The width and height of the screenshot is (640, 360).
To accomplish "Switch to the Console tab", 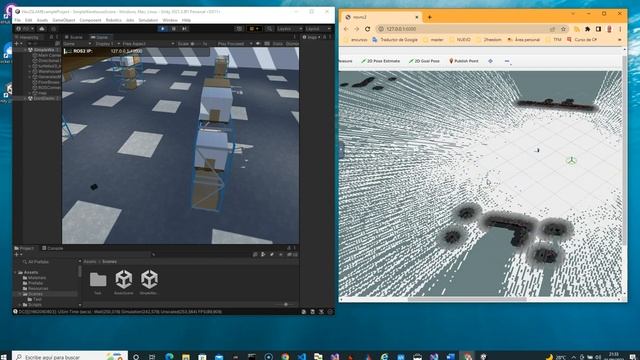I will (53, 248).
